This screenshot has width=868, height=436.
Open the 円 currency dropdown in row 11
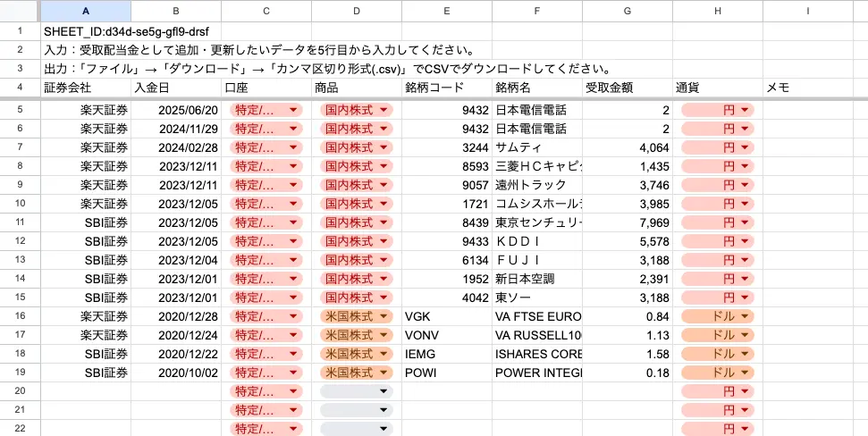pyautogui.click(x=717, y=222)
